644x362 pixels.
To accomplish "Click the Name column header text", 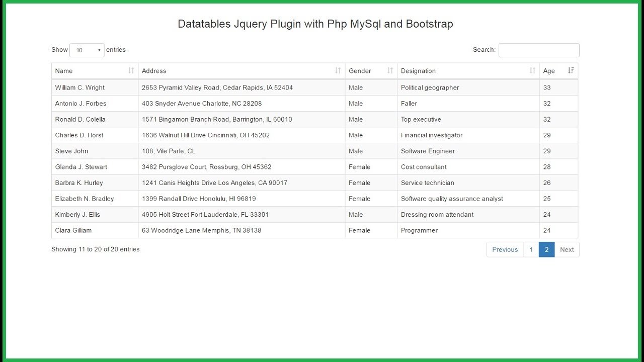I will click(x=64, y=71).
